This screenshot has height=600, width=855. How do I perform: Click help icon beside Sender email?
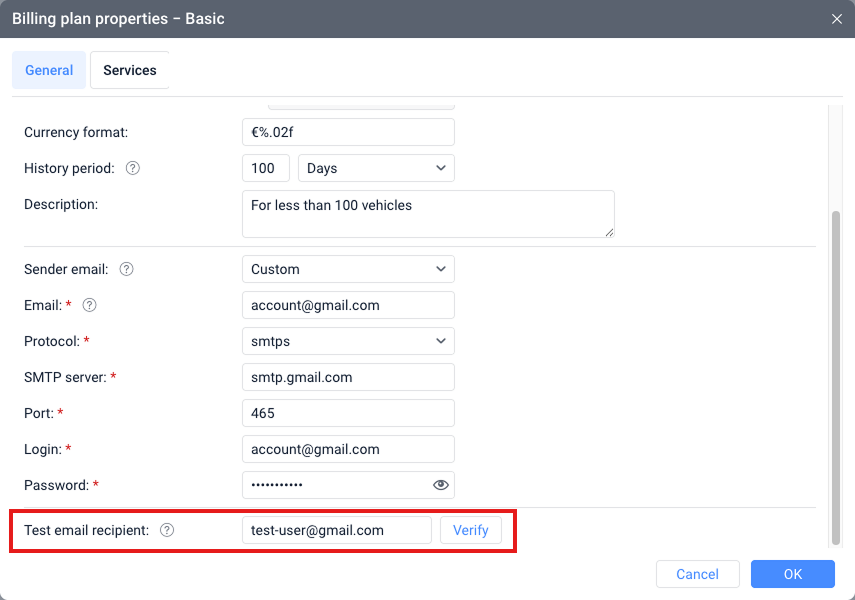click(127, 269)
